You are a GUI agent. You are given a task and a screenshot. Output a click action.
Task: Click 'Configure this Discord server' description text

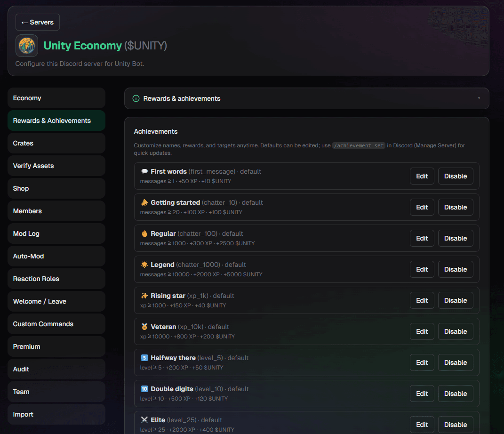click(x=80, y=64)
